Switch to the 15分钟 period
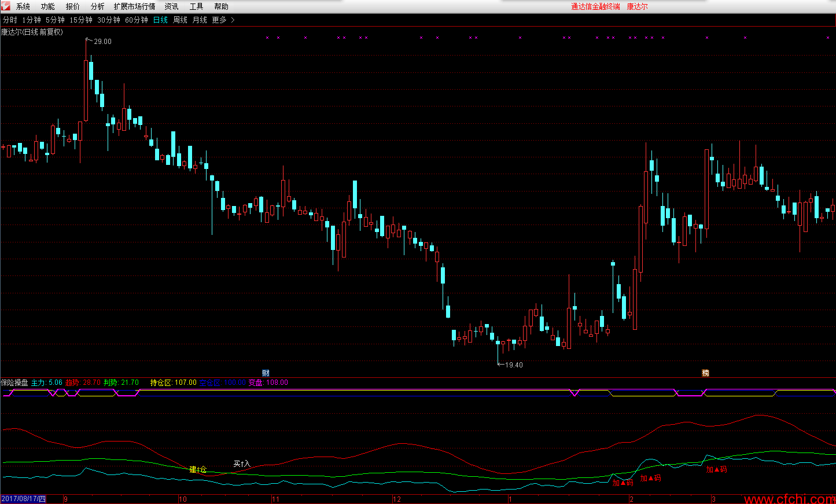 point(81,20)
